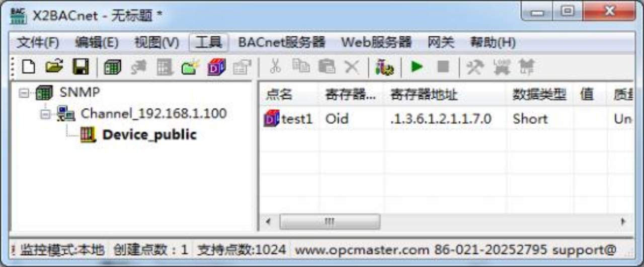Click the horizontal scrollbar thumb in the point list
The image size is (644, 267).
click(330, 222)
